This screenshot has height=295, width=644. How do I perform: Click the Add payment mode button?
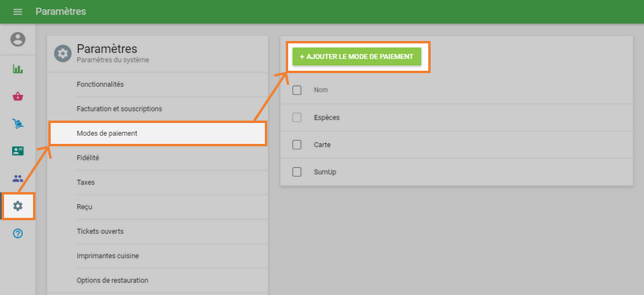(x=357, y=56)
